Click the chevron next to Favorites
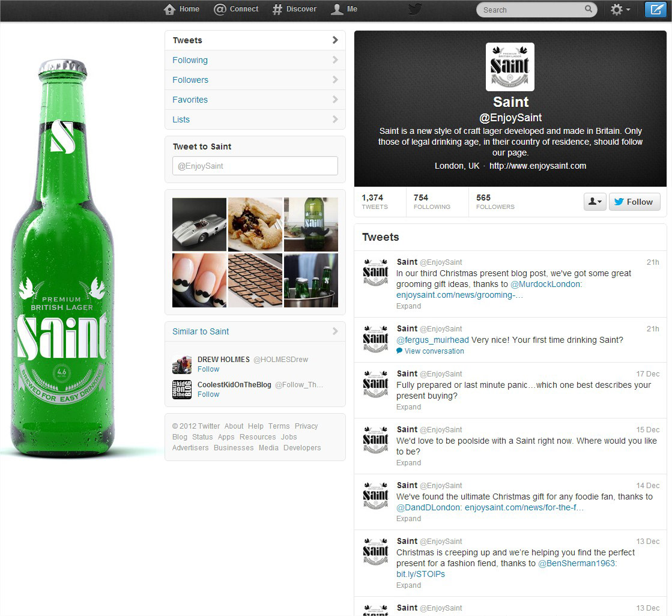Screen dimensions: 672x616 [x=335, y=100]
